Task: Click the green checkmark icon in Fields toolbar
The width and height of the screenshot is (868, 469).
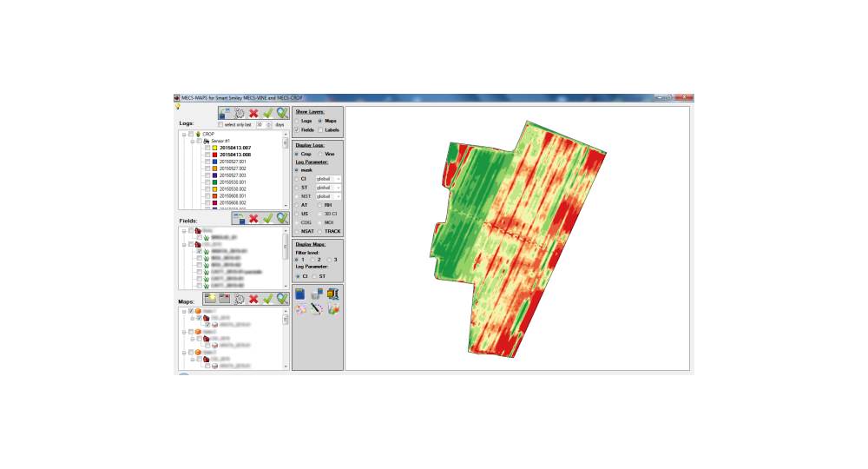Action: [x=268, y=218]
